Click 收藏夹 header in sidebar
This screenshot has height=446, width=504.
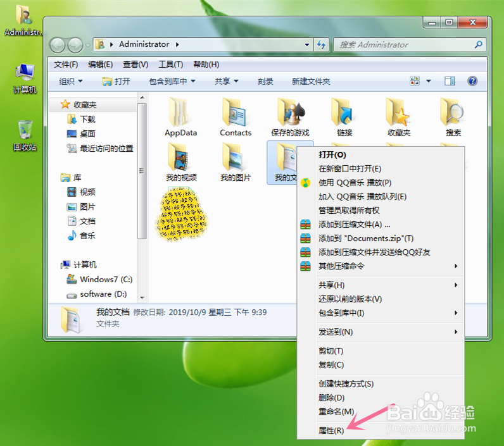click(79, 104)
